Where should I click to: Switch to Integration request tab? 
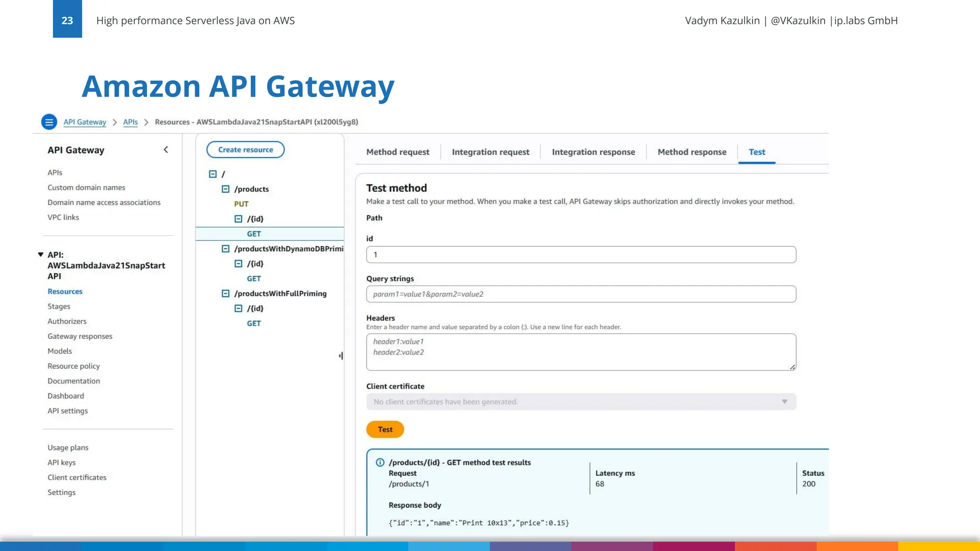pyautogui.click(x=490, y=152)
